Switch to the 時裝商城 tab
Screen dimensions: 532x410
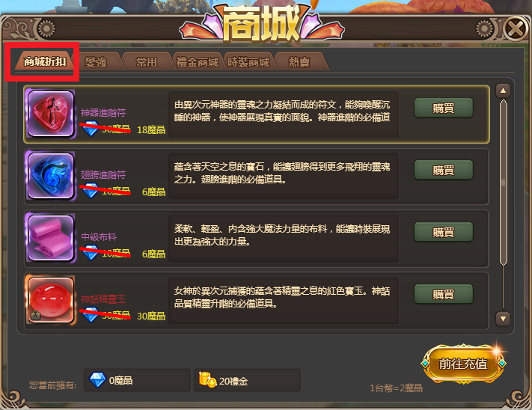point(248,61)
